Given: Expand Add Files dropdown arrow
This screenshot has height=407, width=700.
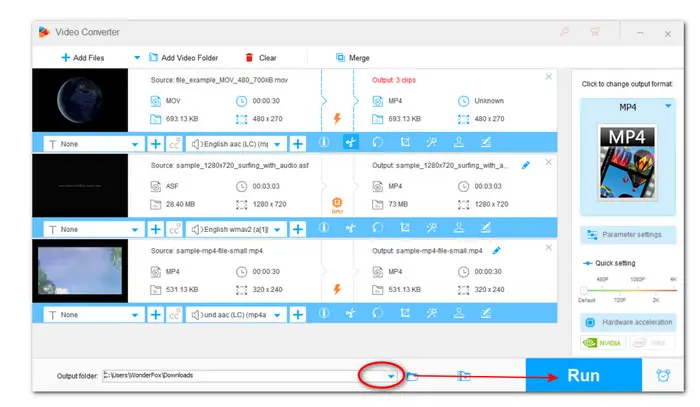Looking at the screenshot, I should (137, 58).
